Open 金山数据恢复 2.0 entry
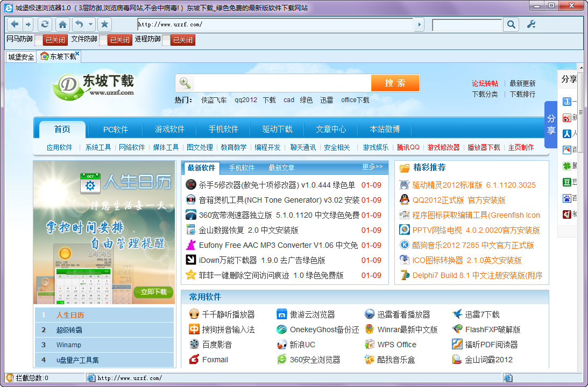Viewport: 588px width, 387px height. (249, 230)
